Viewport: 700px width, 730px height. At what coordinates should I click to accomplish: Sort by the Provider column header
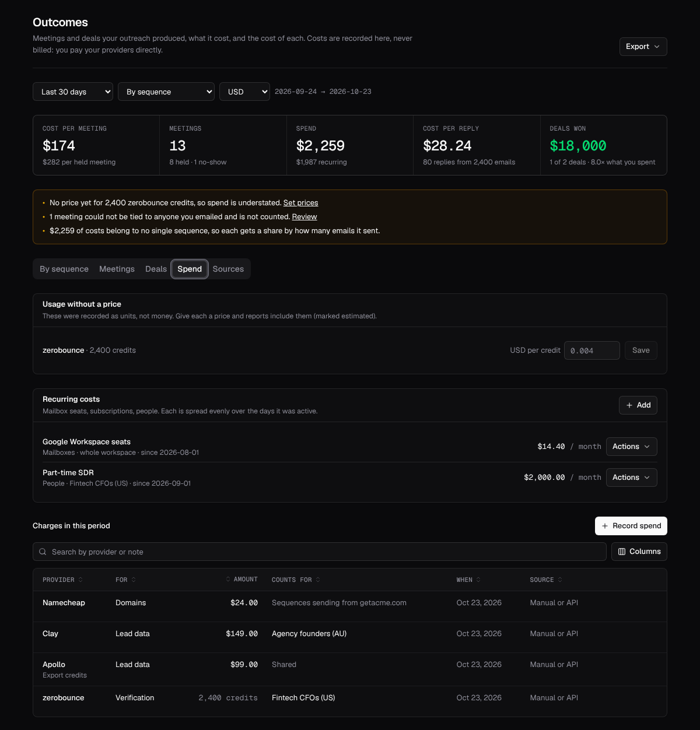(x=62, y=580)
